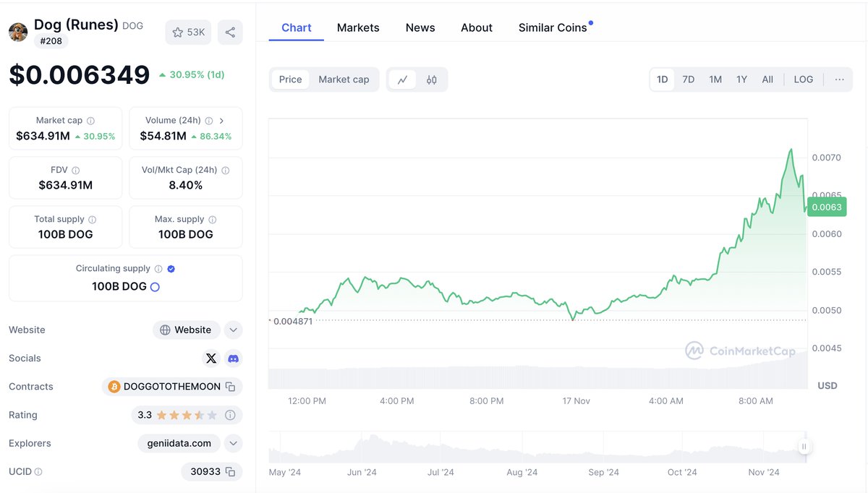The height and width of the screenshot is (493, 868).
Task: Click the 30.95% (1d) change label
Action: point(191,74)
